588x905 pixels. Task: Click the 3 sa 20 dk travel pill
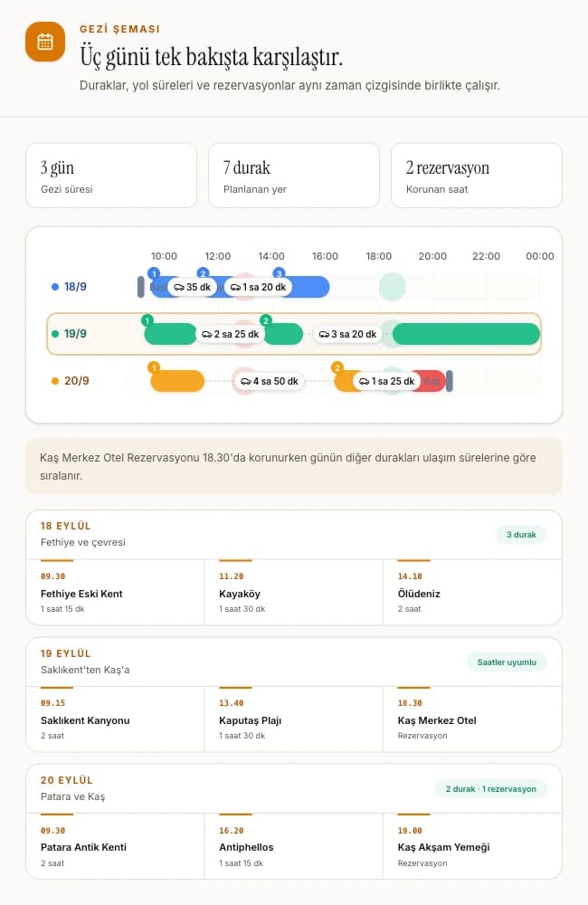[348, 334]
